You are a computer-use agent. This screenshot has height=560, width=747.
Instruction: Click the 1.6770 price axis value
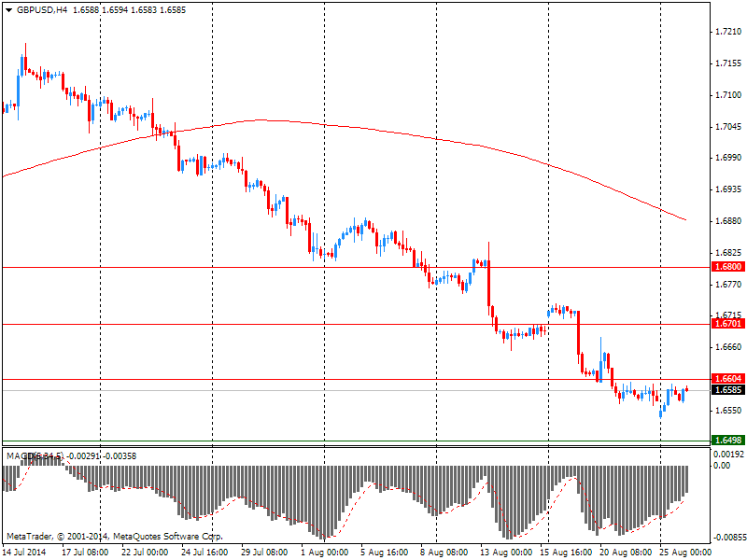[729, 285]
